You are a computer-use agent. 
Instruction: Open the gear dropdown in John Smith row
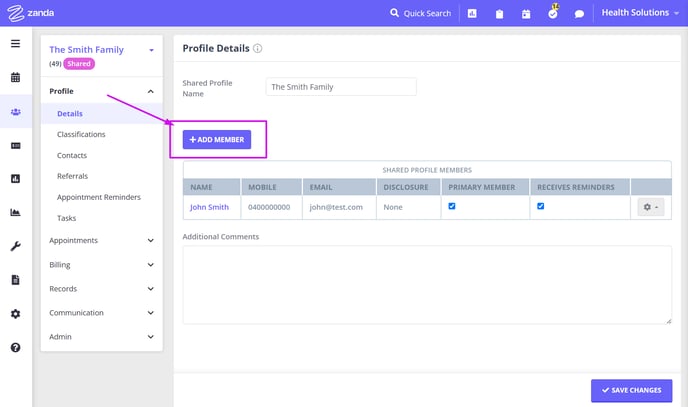pos(651,207)
